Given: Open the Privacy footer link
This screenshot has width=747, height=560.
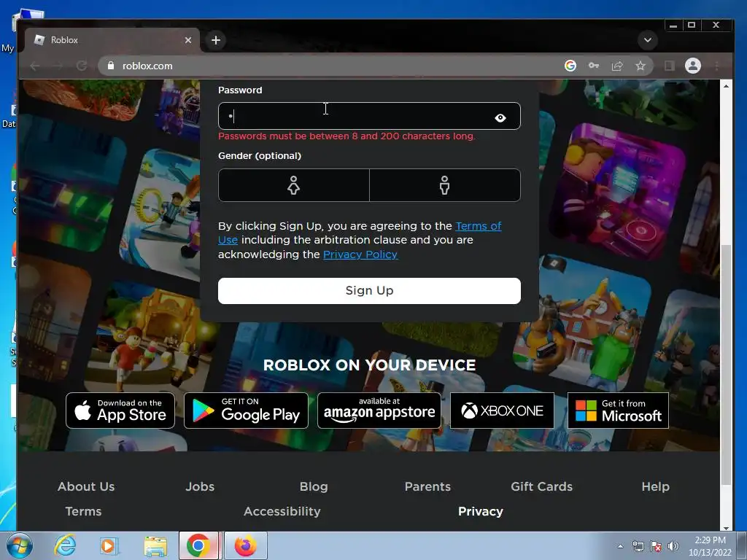Looking at the screenshot, I should 480,511.
